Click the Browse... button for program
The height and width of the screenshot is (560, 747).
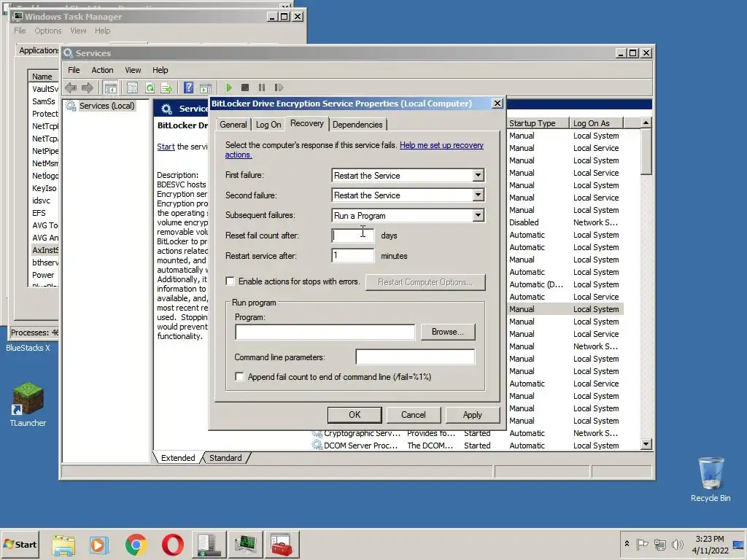point(447,332)
